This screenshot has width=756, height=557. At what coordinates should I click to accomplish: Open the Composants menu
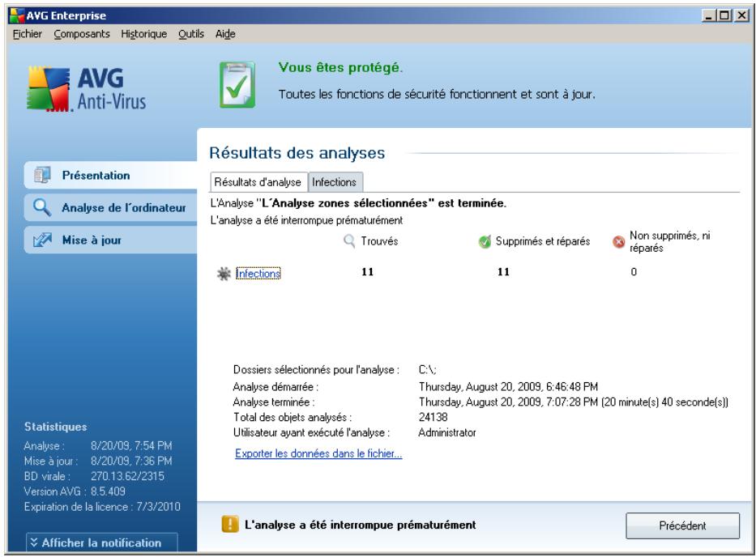pyautogui.click(x=82, y=34)
